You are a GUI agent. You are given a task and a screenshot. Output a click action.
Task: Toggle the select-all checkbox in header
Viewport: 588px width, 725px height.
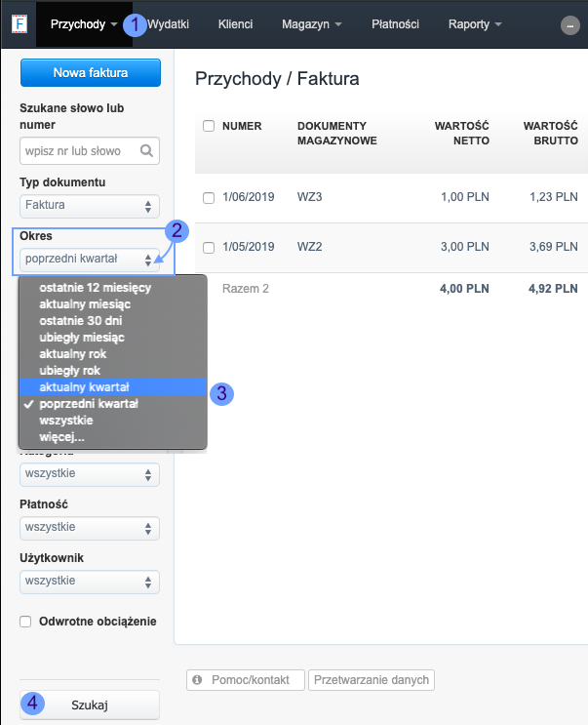pyautogui.click(x=209, y=126)
